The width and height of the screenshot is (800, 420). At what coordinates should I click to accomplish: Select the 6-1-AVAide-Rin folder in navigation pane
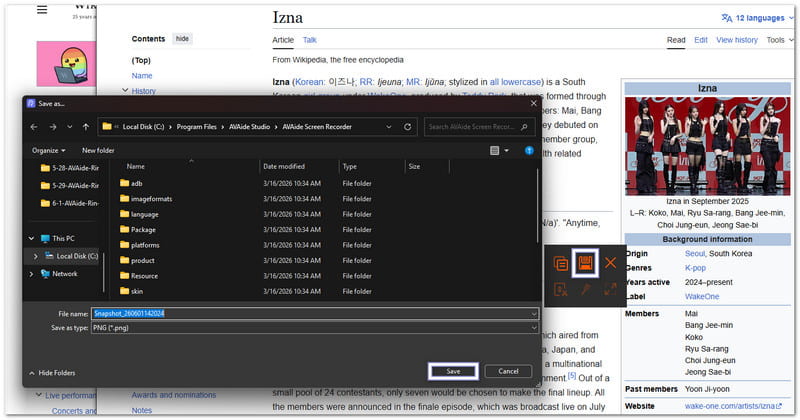pyautogui.click(x=69, y=203)
